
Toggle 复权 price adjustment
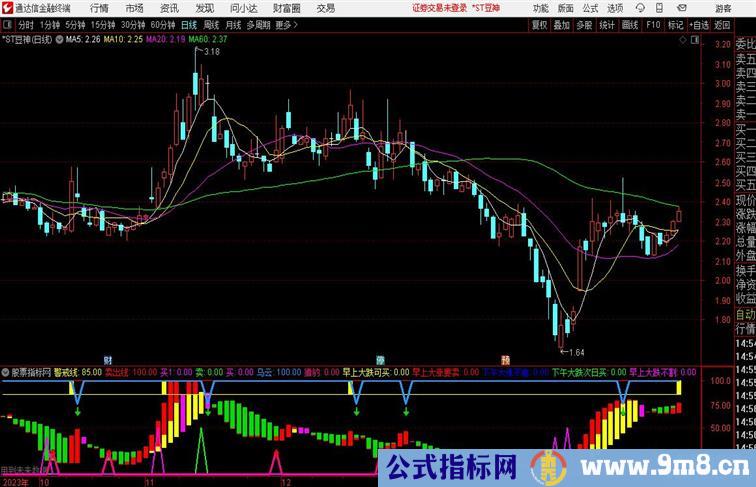(x=540, y=25)
